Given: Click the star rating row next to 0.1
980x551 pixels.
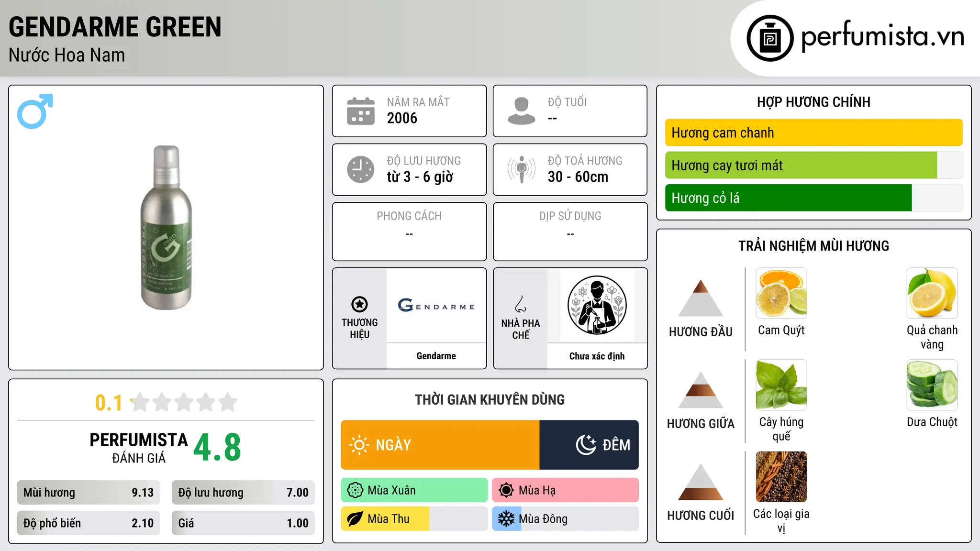Looking at the screenshot, I should click(184, 402).
